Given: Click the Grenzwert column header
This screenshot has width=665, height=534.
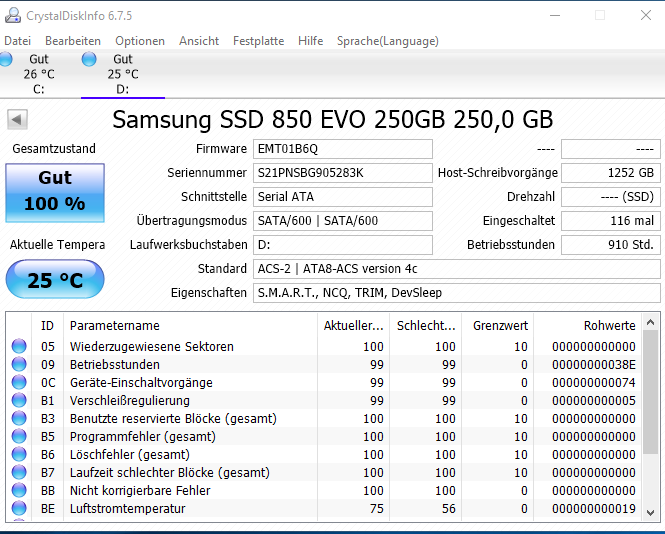Looking at the screenshot, I should coord(497,326).
